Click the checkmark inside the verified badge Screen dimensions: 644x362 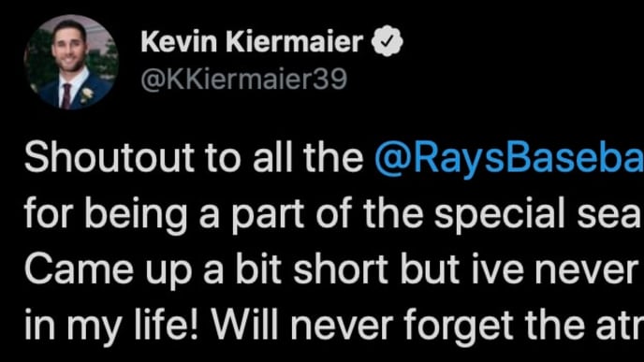pyautogui.click(x=387, y=40)
